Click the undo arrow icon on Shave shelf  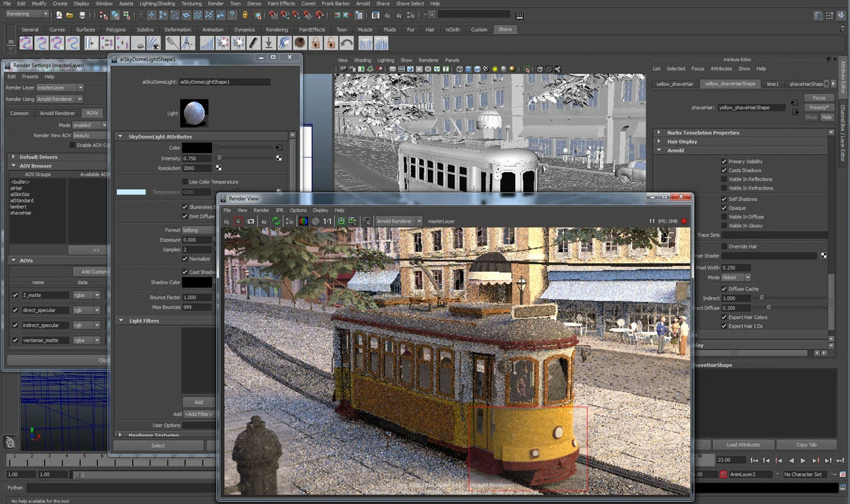click(x=347, y=43)
